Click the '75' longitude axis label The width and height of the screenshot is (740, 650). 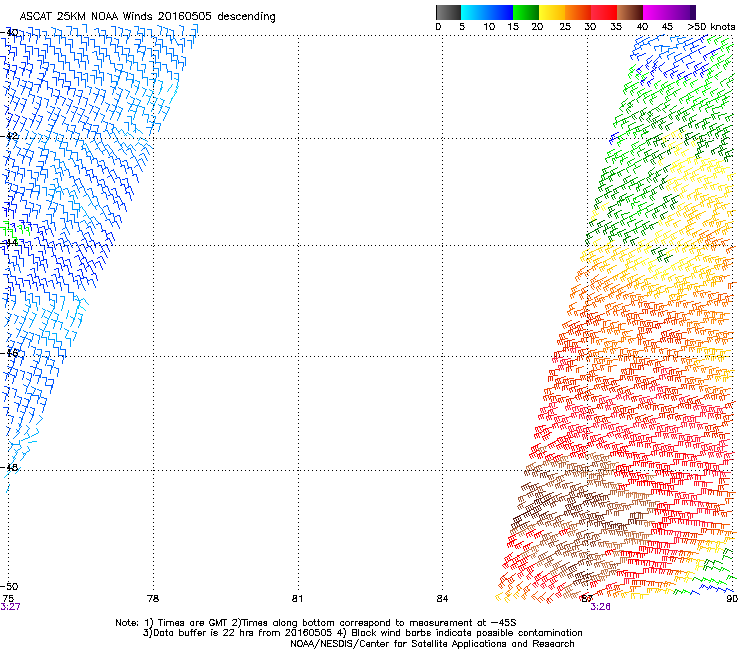point(8,598)
